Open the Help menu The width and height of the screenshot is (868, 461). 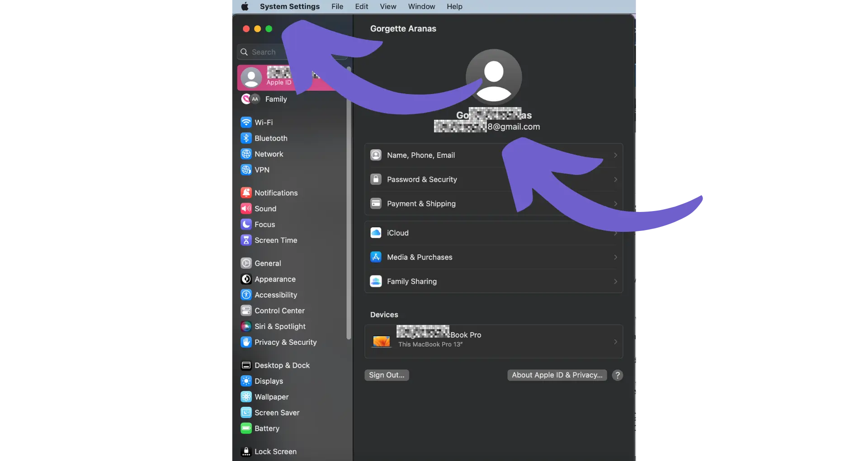point(454,6)
